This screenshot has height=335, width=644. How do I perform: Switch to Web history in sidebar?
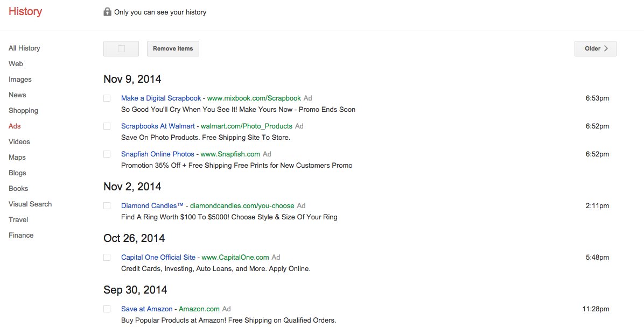(16, 64)
